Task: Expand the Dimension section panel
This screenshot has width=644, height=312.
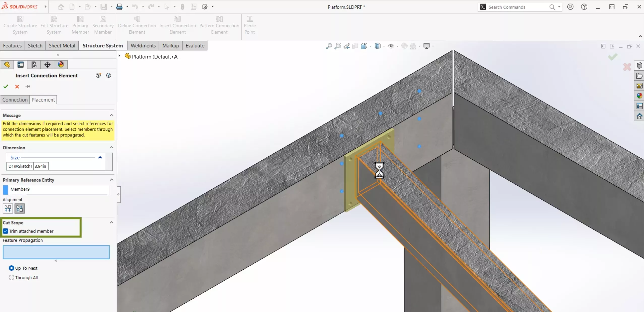Action: [111, 148]
